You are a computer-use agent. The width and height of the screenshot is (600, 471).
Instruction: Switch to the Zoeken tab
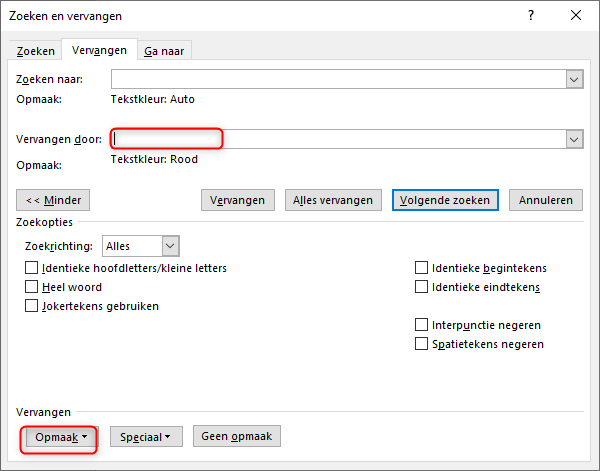coord(35,51)
